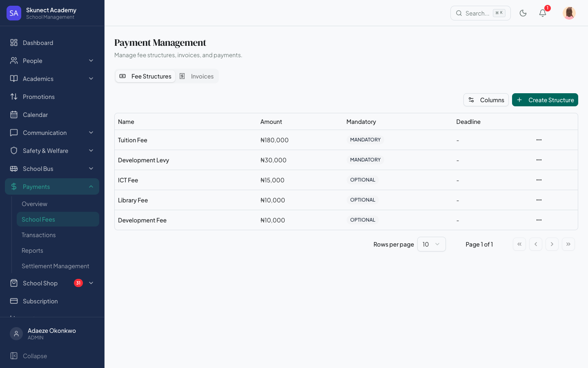Click the Subscription card icon
This screenshot has height=368, width=588.
[14, 301]
